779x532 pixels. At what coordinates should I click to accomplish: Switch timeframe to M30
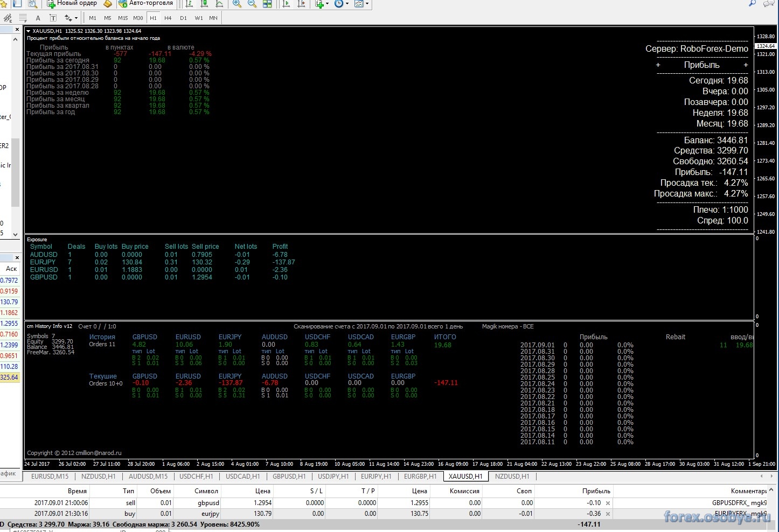(x=138, y=18)
